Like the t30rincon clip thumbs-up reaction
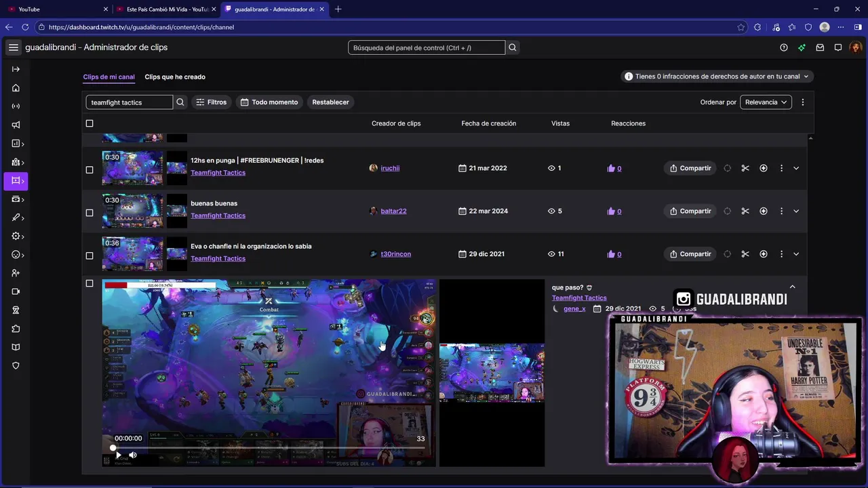The image size is (868, 488). 611,254
